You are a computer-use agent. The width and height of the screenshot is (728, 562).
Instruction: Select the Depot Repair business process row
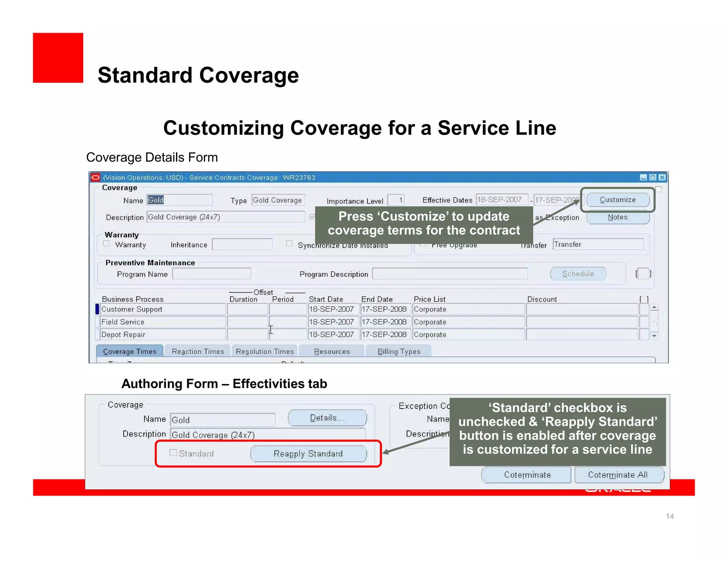click(163, 334)
